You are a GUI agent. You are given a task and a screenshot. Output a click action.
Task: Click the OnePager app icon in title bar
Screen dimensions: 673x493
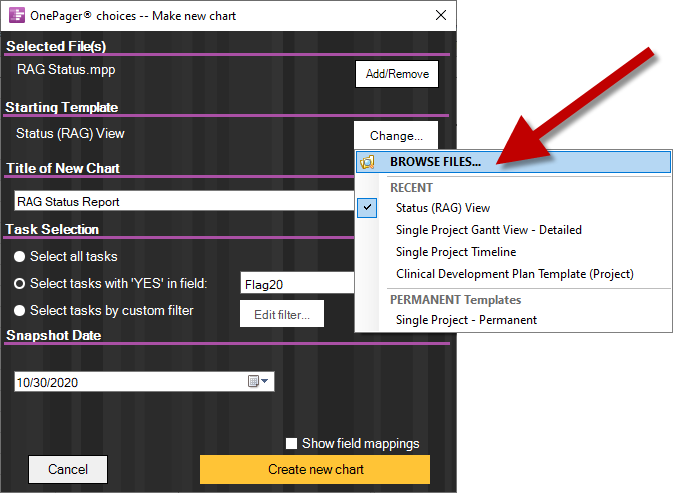[17, 15]
